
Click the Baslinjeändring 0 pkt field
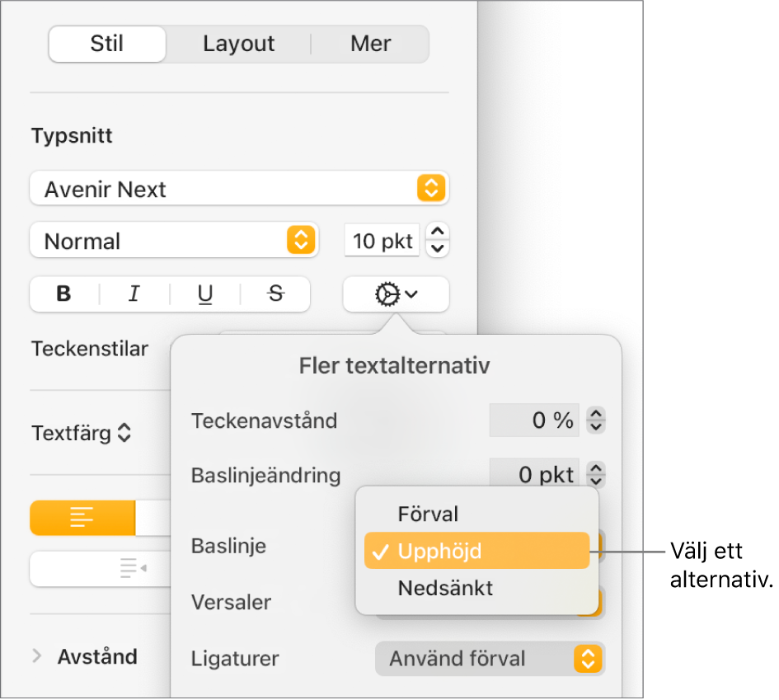pos(534,472)
